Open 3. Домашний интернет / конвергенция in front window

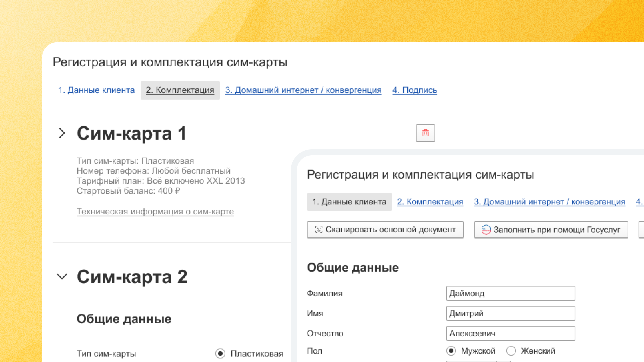click(x=549, y=202)
